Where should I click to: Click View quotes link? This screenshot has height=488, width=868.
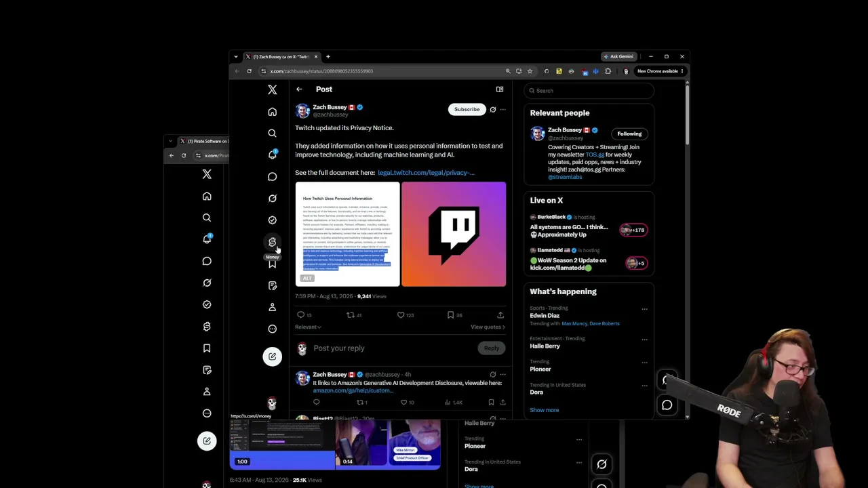click(x=488, y=327)
